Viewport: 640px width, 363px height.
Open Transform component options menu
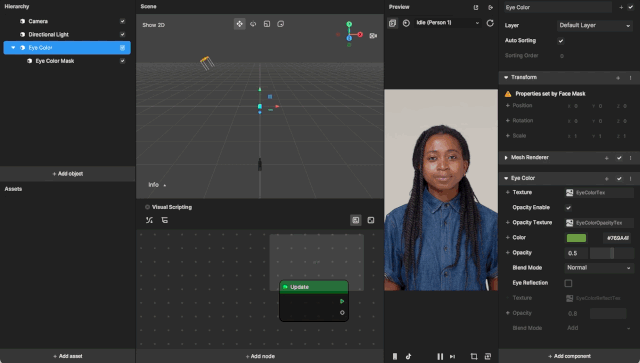tap(630, 78)
